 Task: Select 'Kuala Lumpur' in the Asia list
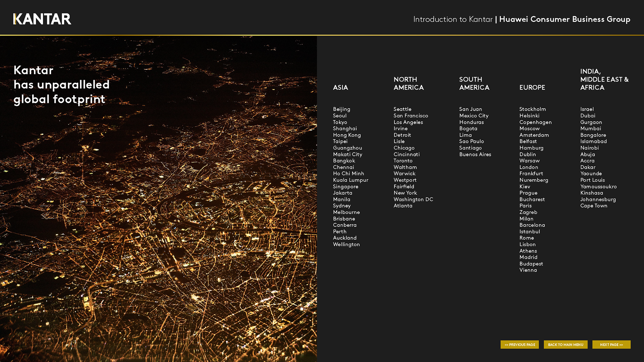point(351,180)
